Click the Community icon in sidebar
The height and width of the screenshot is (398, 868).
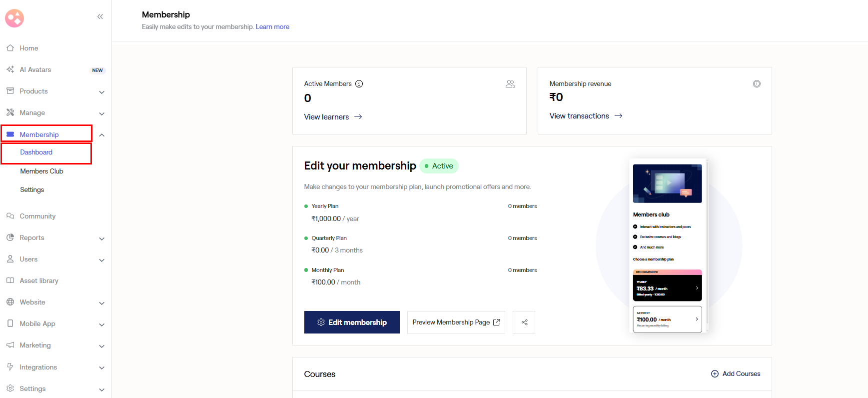(x=10, y=216)
